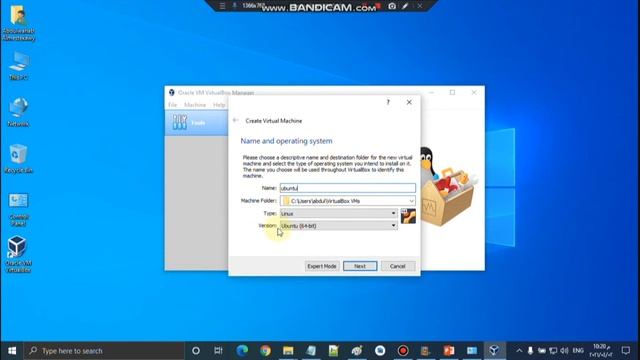Open the Machine menu in VirtualBox Manager
Screen dimensions: 640x360
[195, 105]
